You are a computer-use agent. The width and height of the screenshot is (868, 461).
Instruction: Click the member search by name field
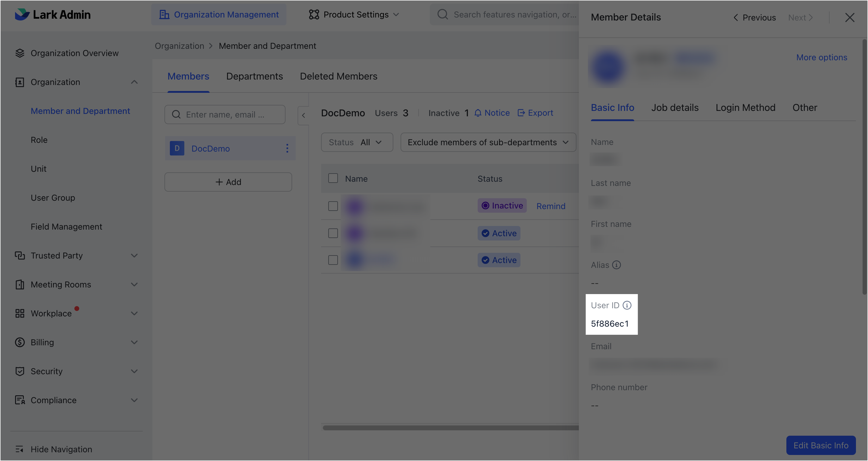coord(225,114)
